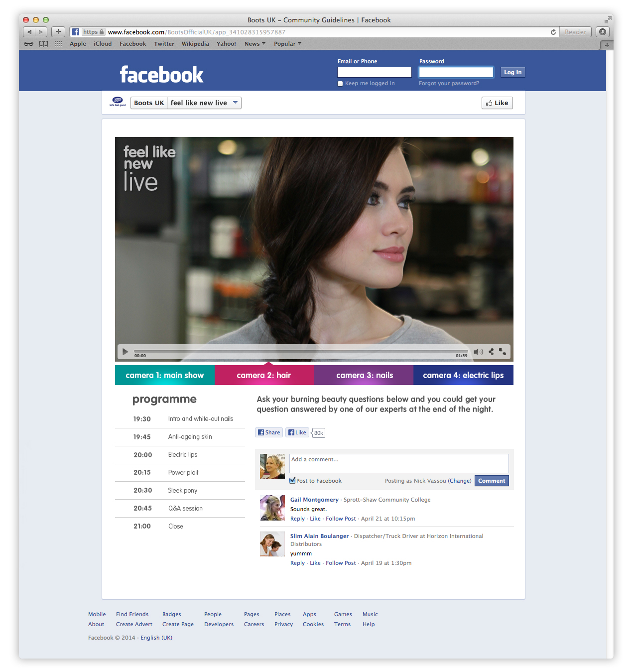Click the Like button with the 30k count
Image resolution: width=635 pixels, height=672 pixels.
297,432
